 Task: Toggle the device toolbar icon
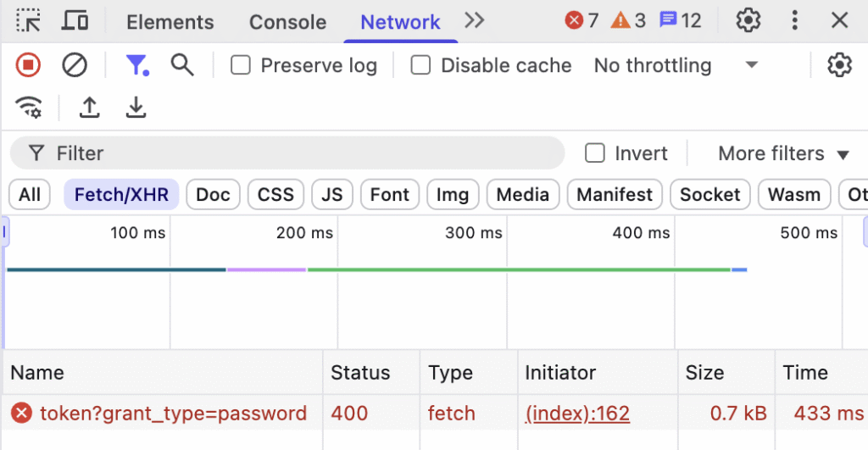75,21
